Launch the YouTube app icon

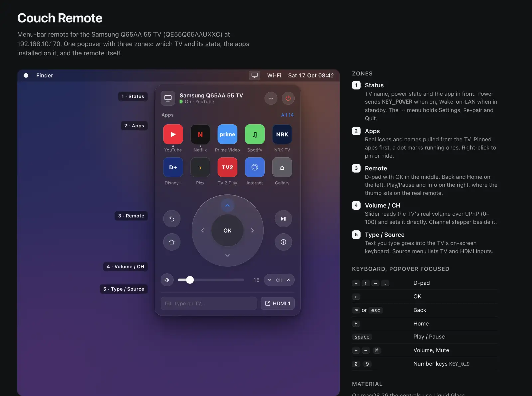(x=173, y=134)
